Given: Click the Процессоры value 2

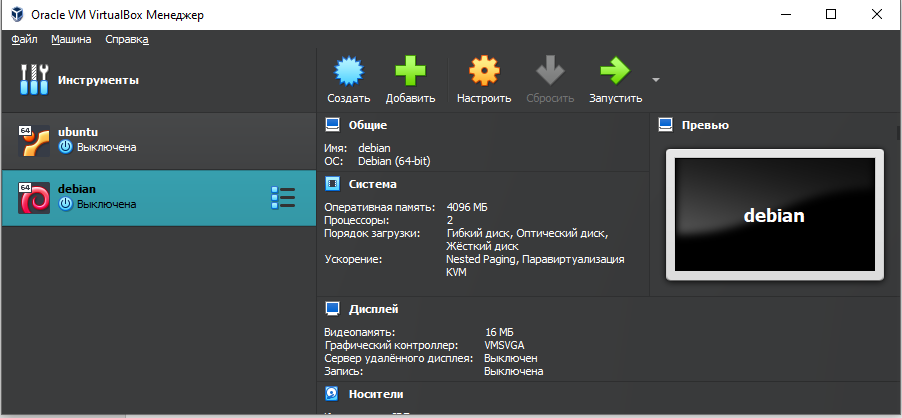Looking at the screenshot, I should click(450, 220).
